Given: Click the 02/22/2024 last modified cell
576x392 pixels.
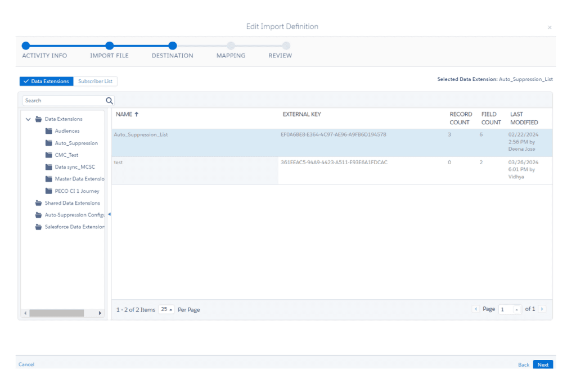Looking at the screenshot, I should (523, 142).
